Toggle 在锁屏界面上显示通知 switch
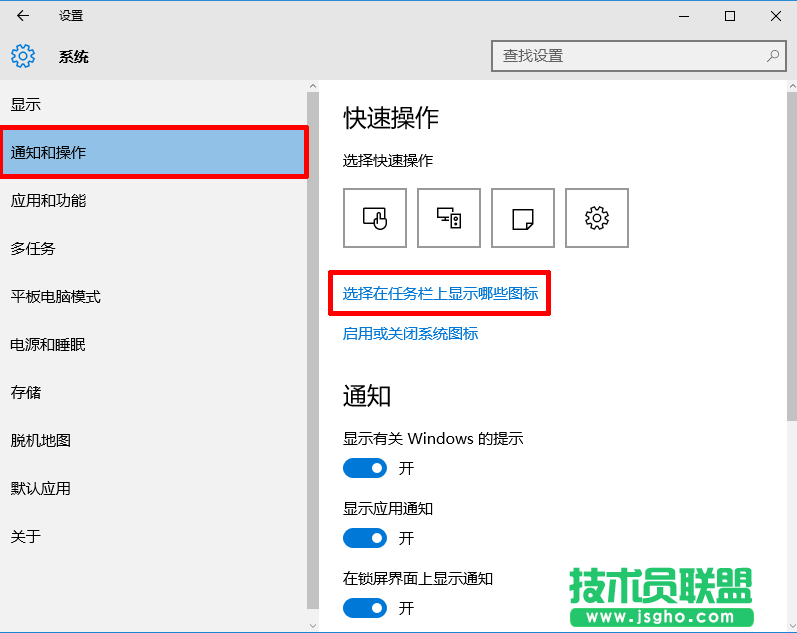Viewport: 797px width, 633px height. (365, 608)
